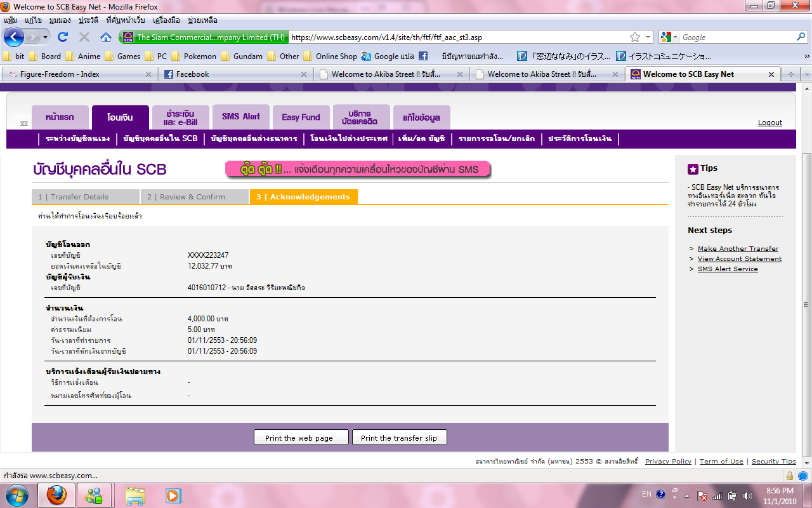Select the Easy Fund site tab
This screenshot has height=508, width=812.
click(301, 117)
